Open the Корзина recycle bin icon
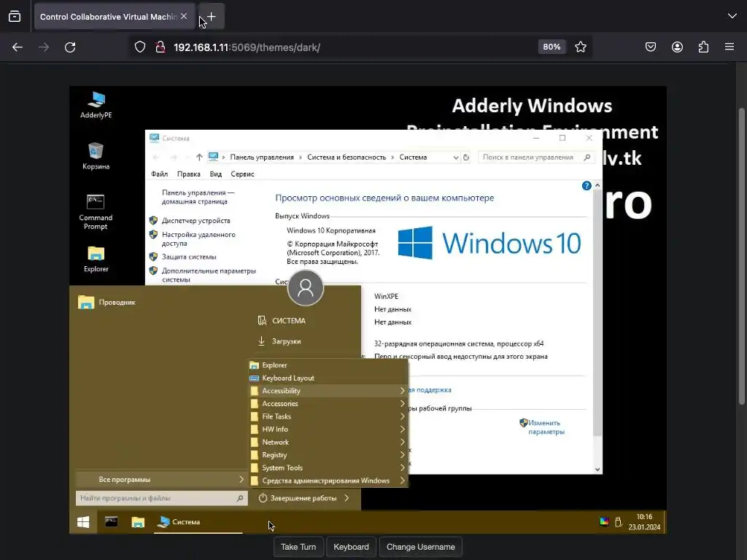This screenshot has width=747, height=560. click(x=96, y=156)
